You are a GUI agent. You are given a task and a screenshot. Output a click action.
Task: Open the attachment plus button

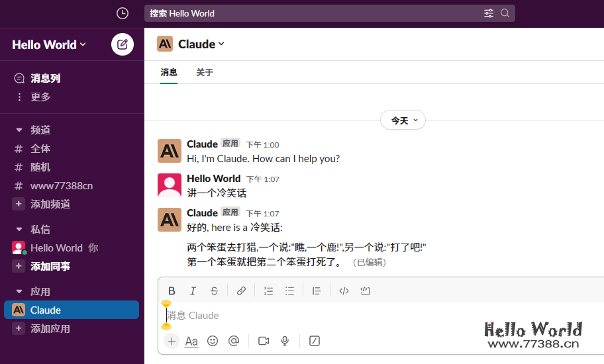coord(172,341)
